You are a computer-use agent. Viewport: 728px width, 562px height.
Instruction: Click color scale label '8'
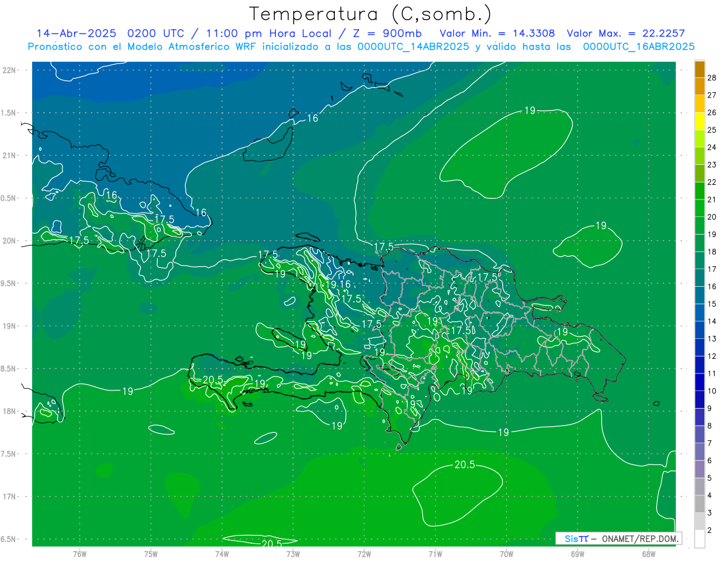(711, 426)
